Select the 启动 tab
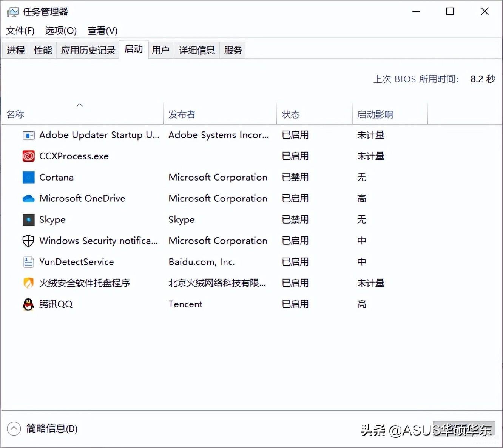 pyautogui.click(x=134, y=49)
